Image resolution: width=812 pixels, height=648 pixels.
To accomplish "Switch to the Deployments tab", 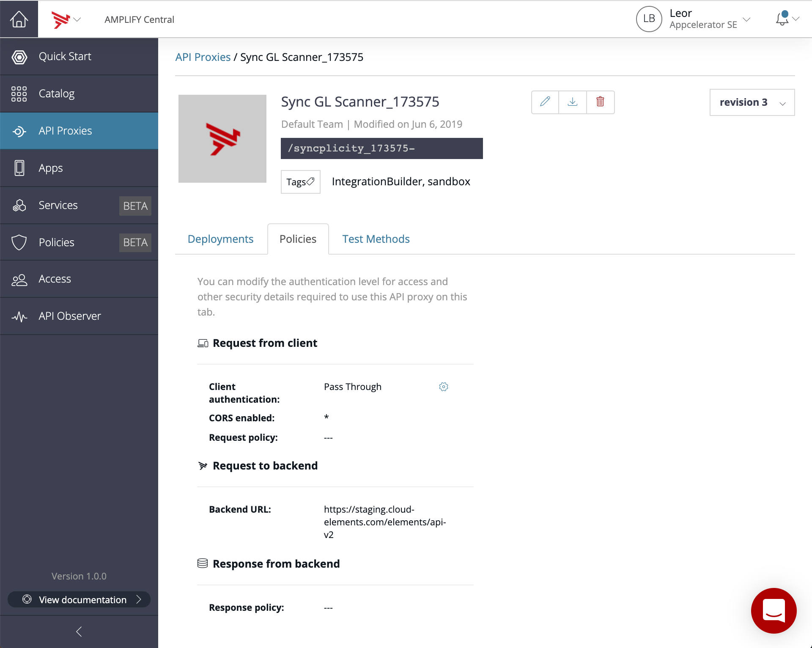I will pos(220,239).
